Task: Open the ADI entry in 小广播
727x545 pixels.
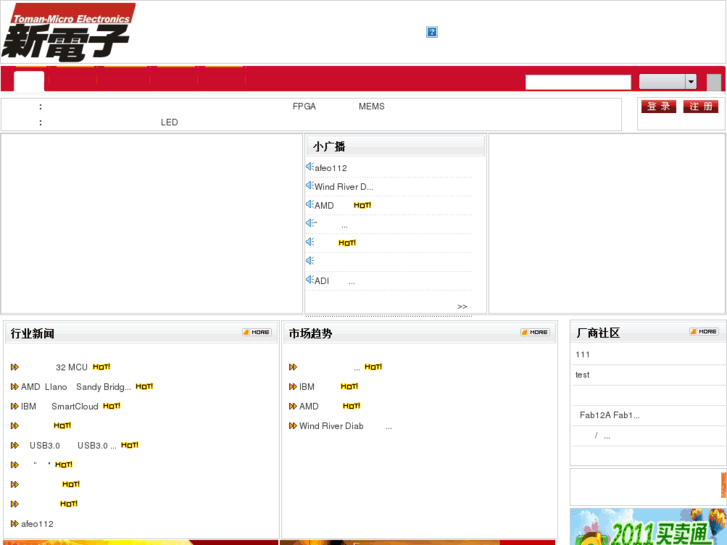Action: pyautogui.click(x=335, y=281)
